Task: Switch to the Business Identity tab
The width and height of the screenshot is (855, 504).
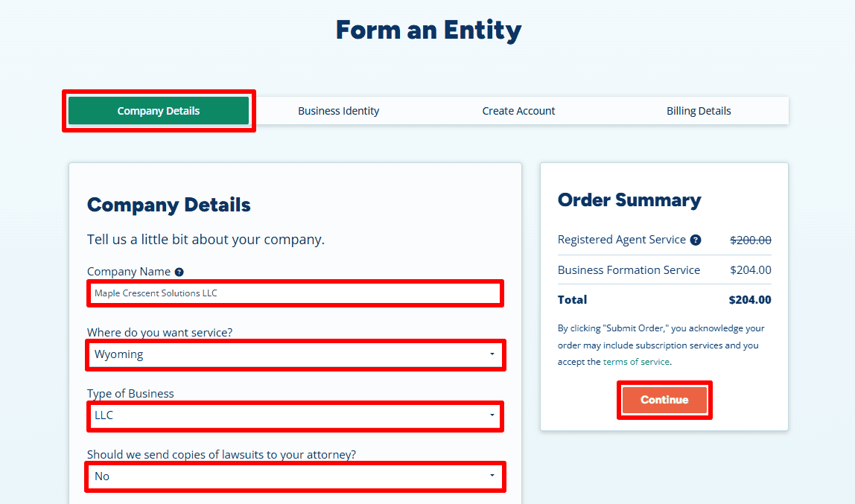Action: tap(338, 110)
